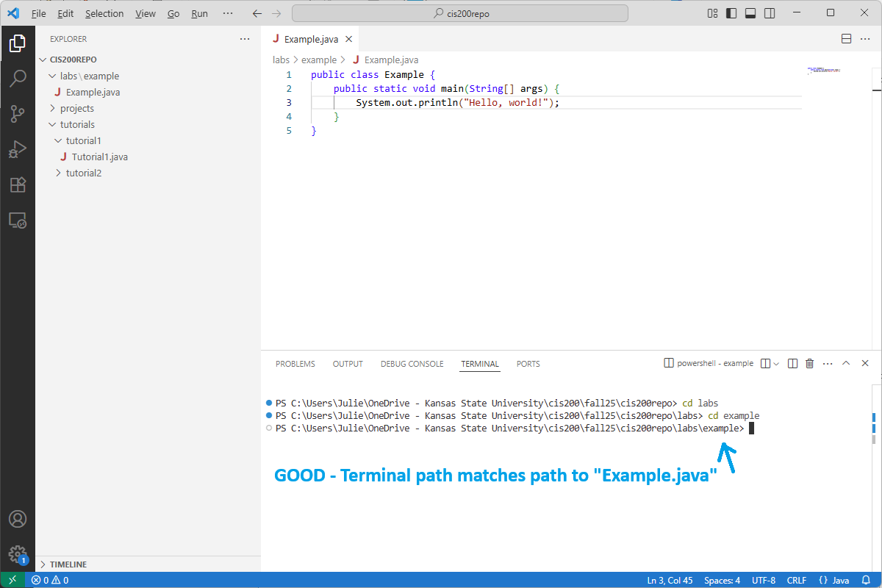Kill the powershell terminal with the trash icon

coord(809,363)
